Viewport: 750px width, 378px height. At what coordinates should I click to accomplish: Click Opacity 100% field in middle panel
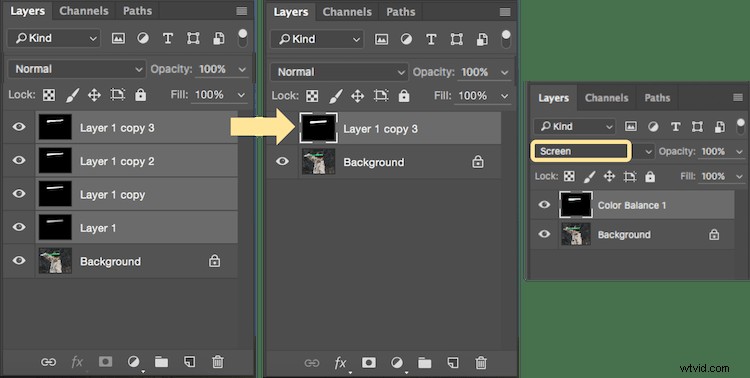474,72
